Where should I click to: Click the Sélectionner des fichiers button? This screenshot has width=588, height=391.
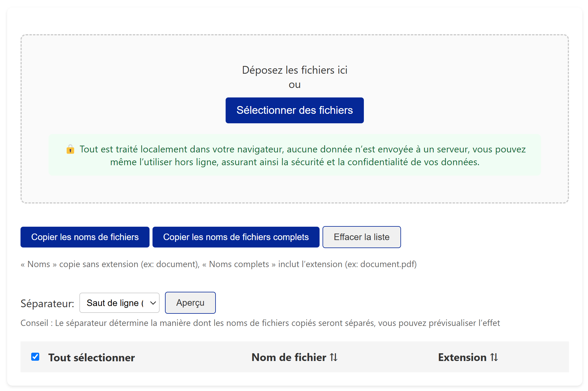click(294, 110)
